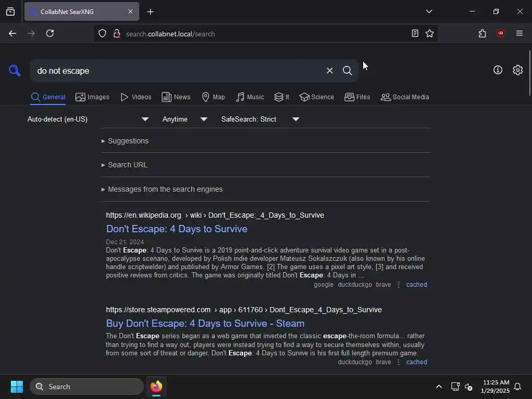Click the store.steampowered.com result URL
The height and width of the screenshot is (399, 532).
click(x=244, y=310)
